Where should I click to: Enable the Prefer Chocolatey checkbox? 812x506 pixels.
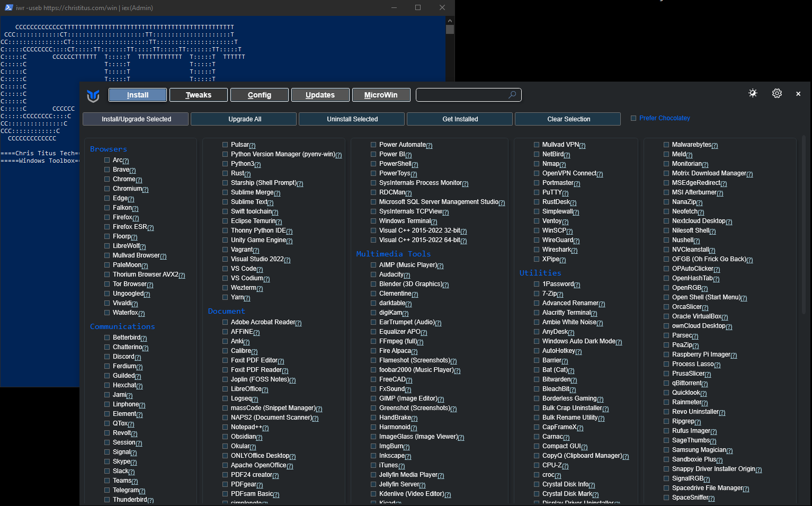[x=633, y=118]
